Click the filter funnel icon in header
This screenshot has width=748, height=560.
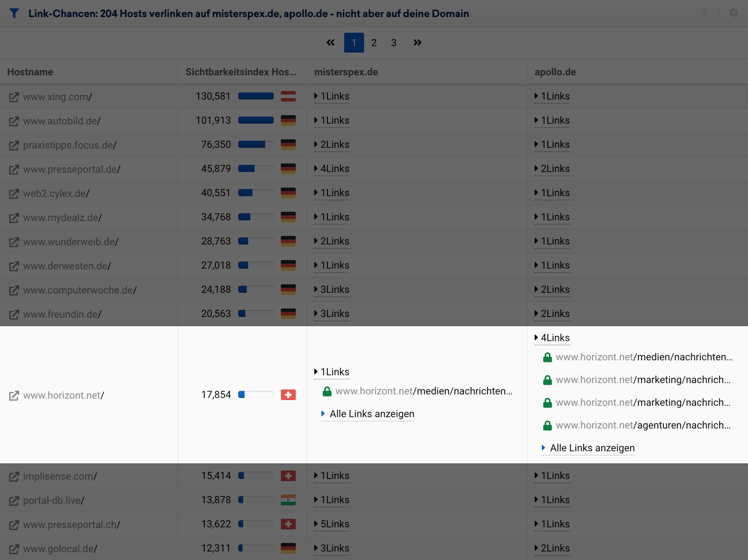coord(14,14)
